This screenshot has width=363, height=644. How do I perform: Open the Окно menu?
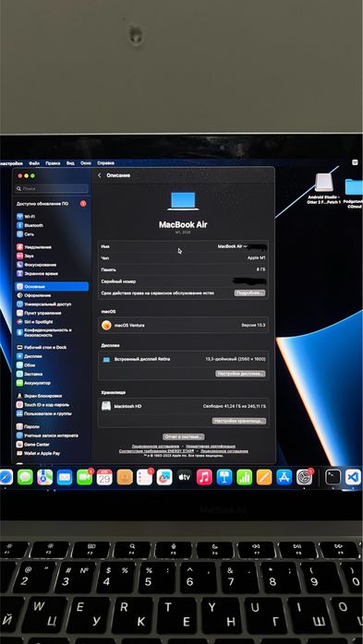coord(86,163)
